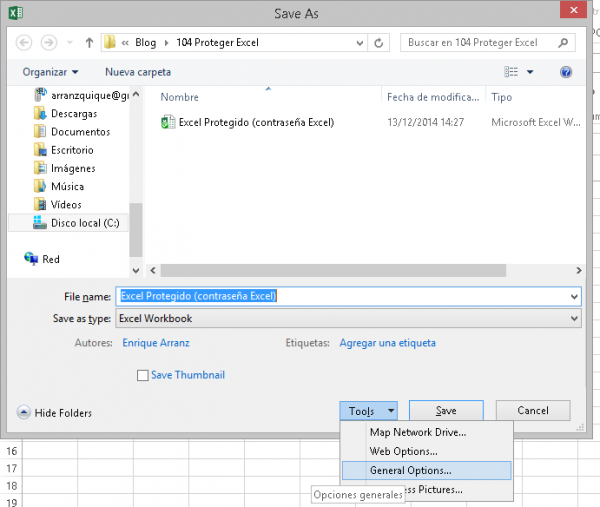Choose General Options from Tools menu
The width and height of the screenshot is (600, 507).
[x=410, y=470]
